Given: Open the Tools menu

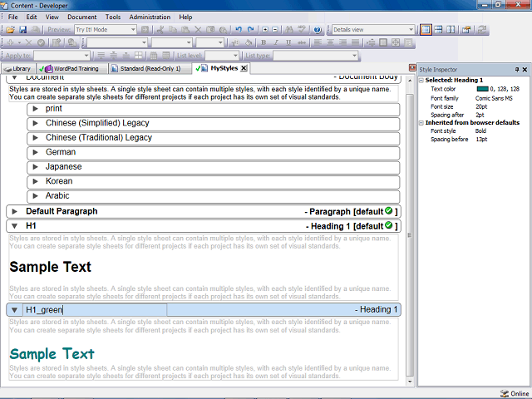Looking at the screenshot, I should (x=113, y=17).
